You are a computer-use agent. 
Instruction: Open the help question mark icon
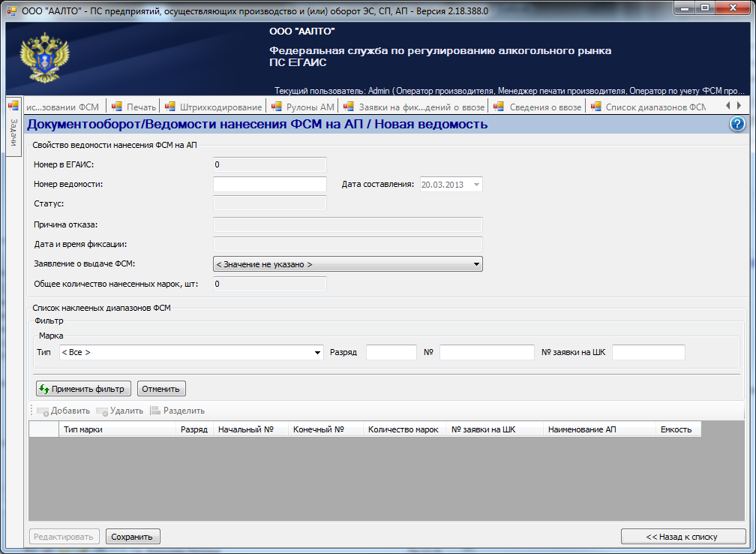click(737, 124)
